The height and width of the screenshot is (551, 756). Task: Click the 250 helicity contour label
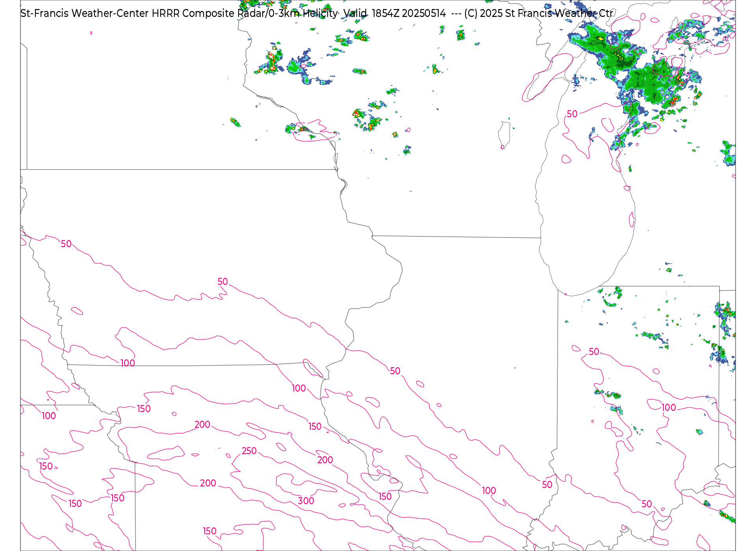(x=249, y=451)
